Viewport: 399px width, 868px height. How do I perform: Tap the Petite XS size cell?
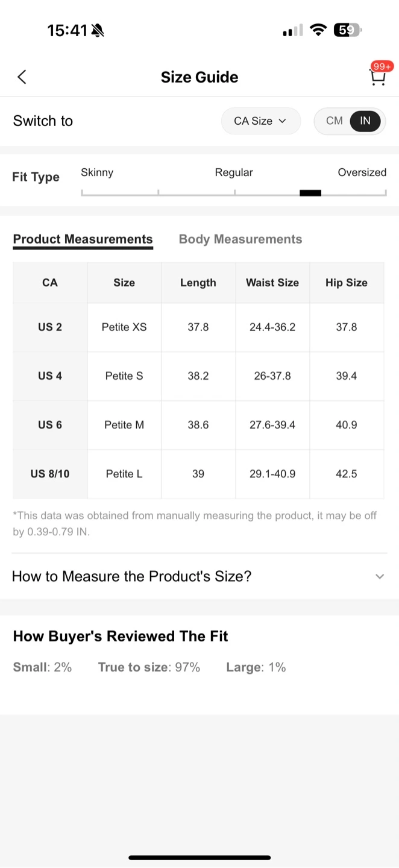pyautogui.click(x=124, y=327)
